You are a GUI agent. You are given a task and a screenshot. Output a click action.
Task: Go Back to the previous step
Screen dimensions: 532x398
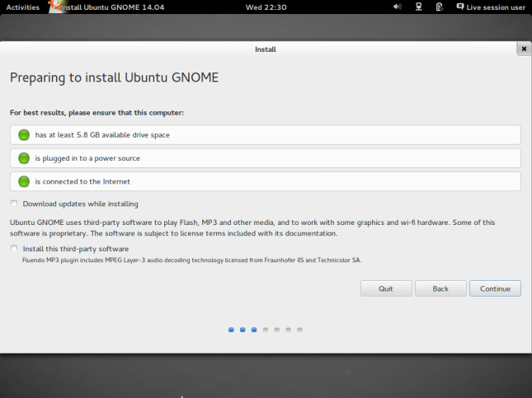click(440, 288)
